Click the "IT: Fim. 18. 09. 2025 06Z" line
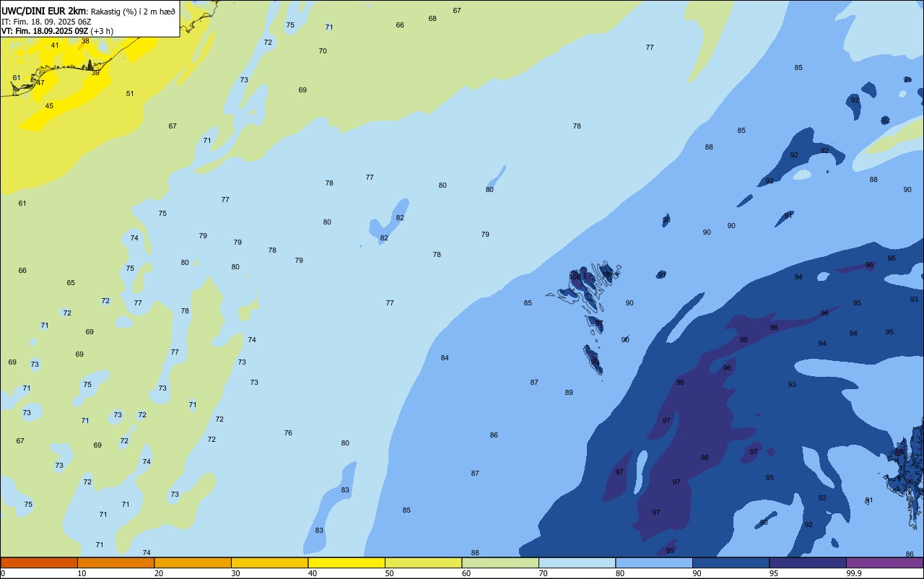 46,22
